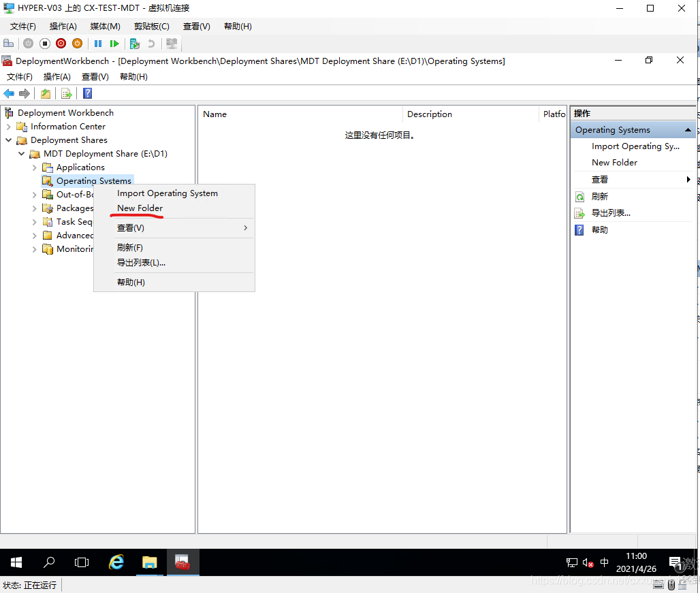700x593 pixels.
Task: Open VM connection 媒体(M) menu
Action: pos(106,27)
